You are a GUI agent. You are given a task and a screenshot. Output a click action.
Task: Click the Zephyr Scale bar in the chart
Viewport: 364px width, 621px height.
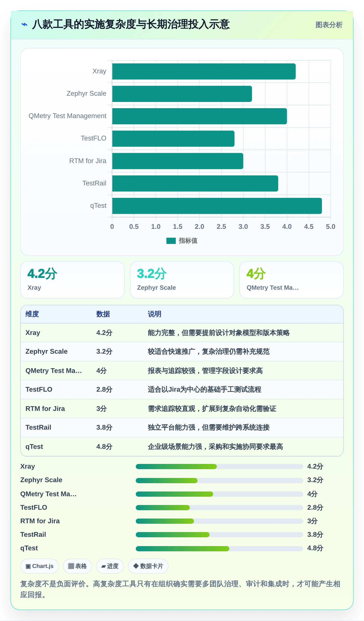(182, 94)
